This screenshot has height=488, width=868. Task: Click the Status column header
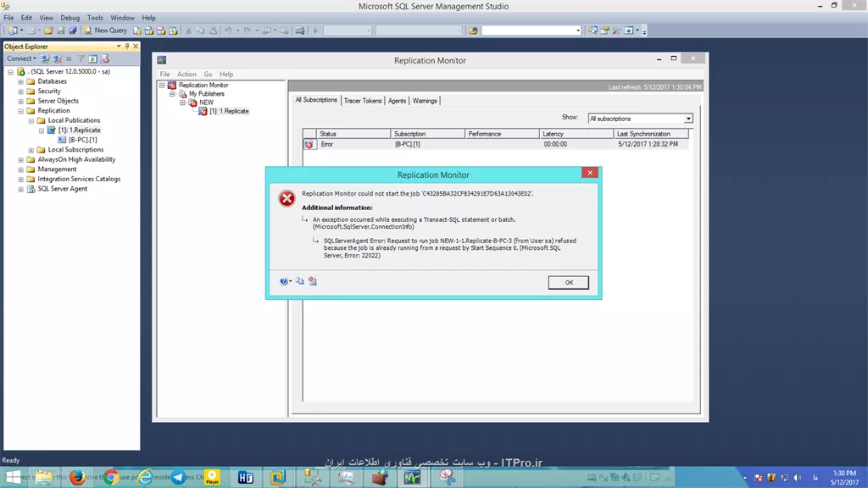pos(353,134)
